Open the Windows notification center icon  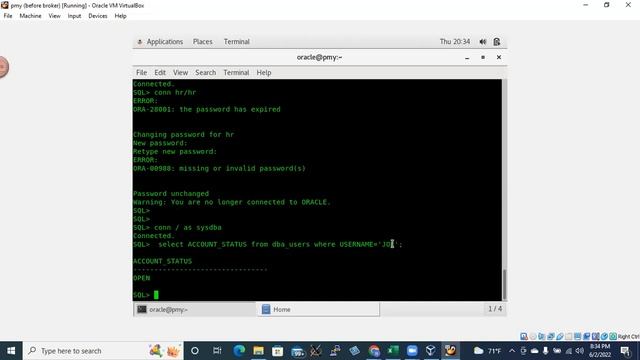click(x=625, y=351)
